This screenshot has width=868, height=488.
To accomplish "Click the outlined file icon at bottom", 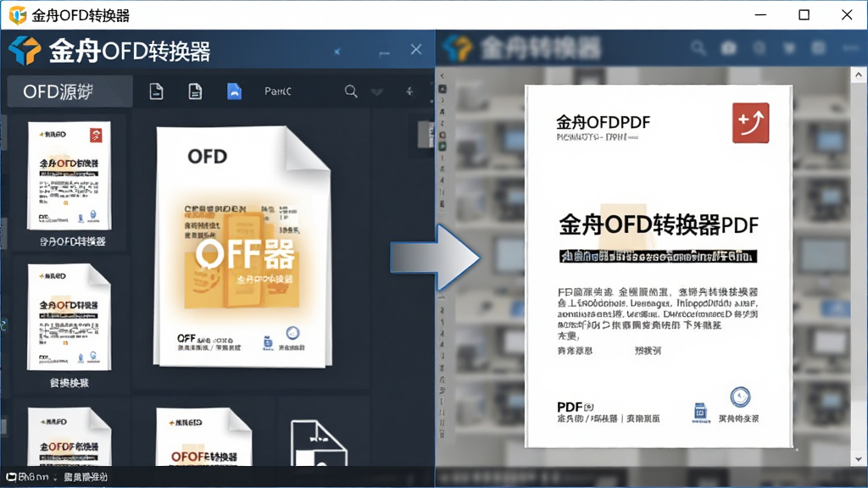I will 319,443.
